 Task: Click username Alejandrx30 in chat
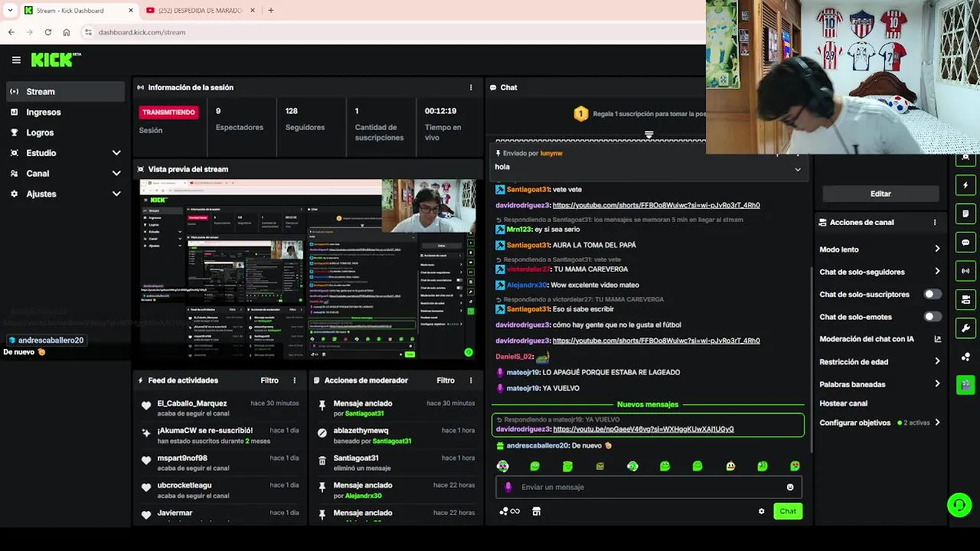(527, 285)
